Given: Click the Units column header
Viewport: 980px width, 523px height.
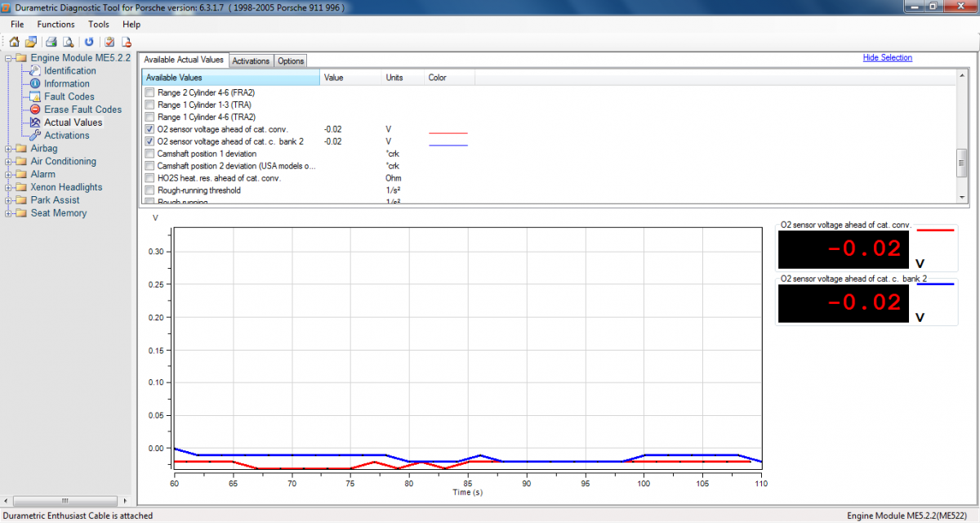Looking at the screenshot, I should click(403, 78).
